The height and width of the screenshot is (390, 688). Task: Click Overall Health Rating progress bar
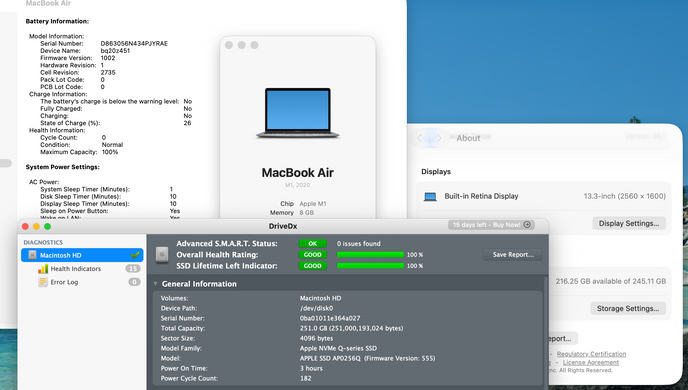click(x=370, y=254)
